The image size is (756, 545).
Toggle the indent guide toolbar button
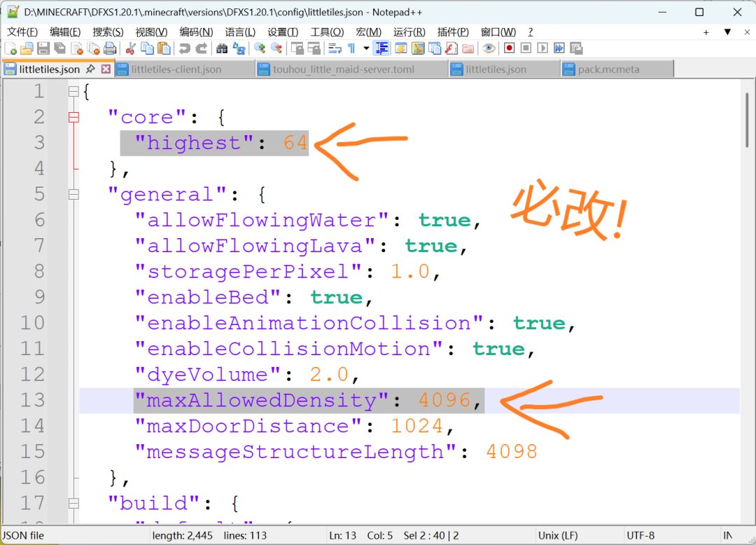tap(382, 48)
